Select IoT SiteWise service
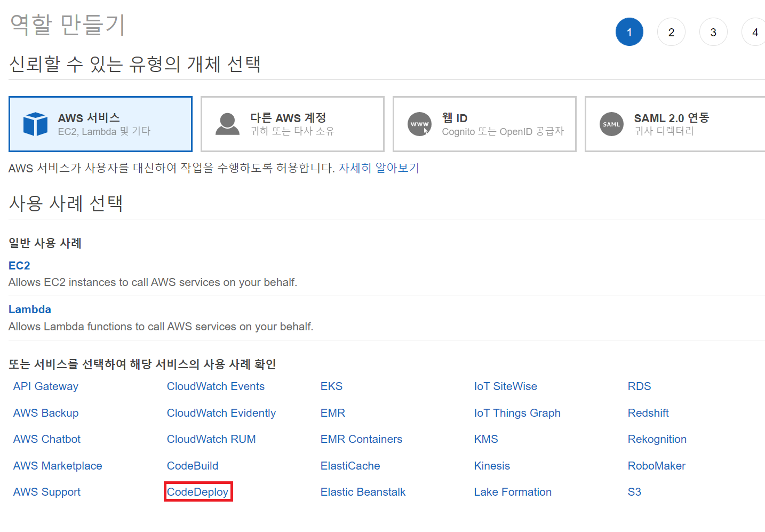The width and height of the screenshot is (765, 532). point(506,386)
